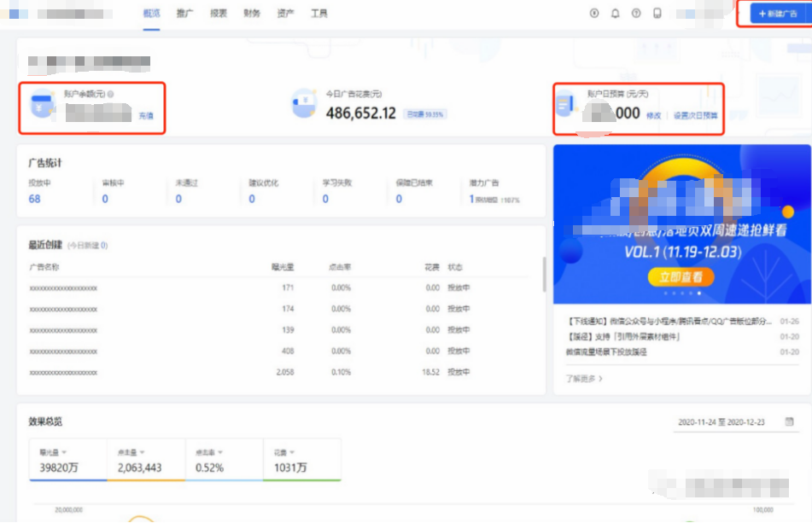Switch to the 推广 tab
Image resolution: width=812 pixels, height=523 pixels.
tap(184, 14)
